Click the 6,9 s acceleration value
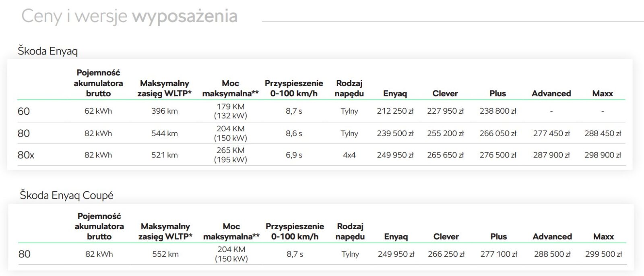 [294, 155]
